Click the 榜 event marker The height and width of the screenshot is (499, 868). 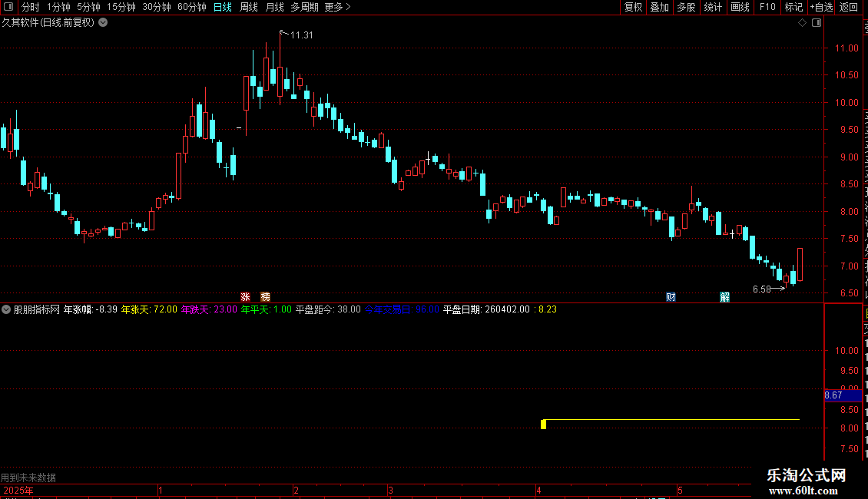click(x=266, y=297)
